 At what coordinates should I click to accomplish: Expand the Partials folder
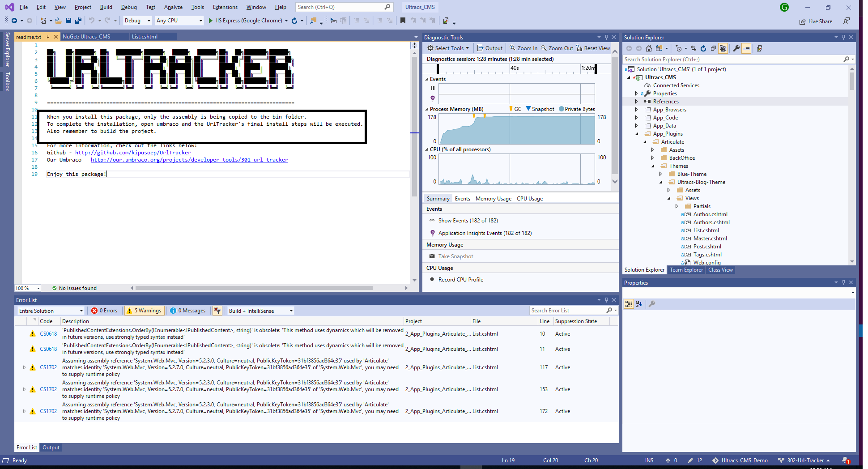677,206
